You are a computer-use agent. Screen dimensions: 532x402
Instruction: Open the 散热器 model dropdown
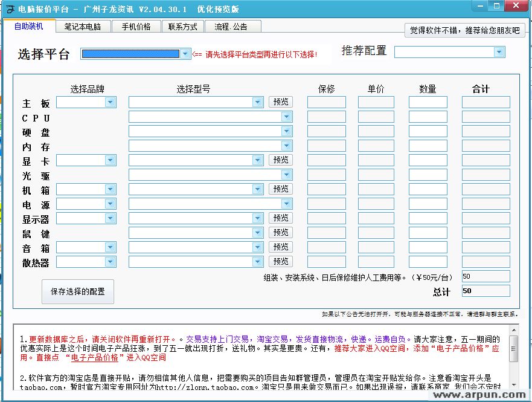pos(257,261)
